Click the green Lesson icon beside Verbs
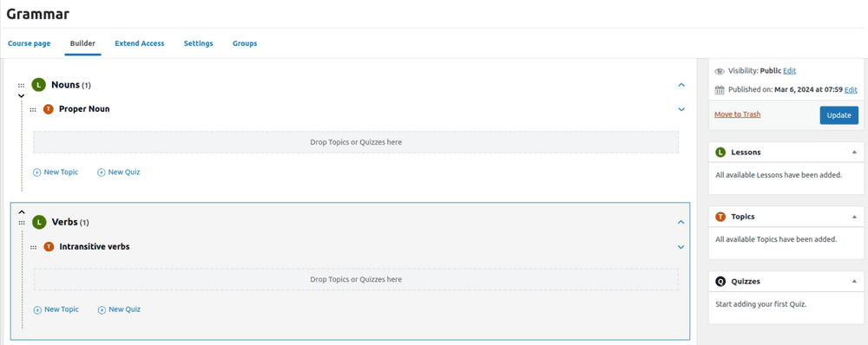This screenshot has width=868, height=345. 39,222
